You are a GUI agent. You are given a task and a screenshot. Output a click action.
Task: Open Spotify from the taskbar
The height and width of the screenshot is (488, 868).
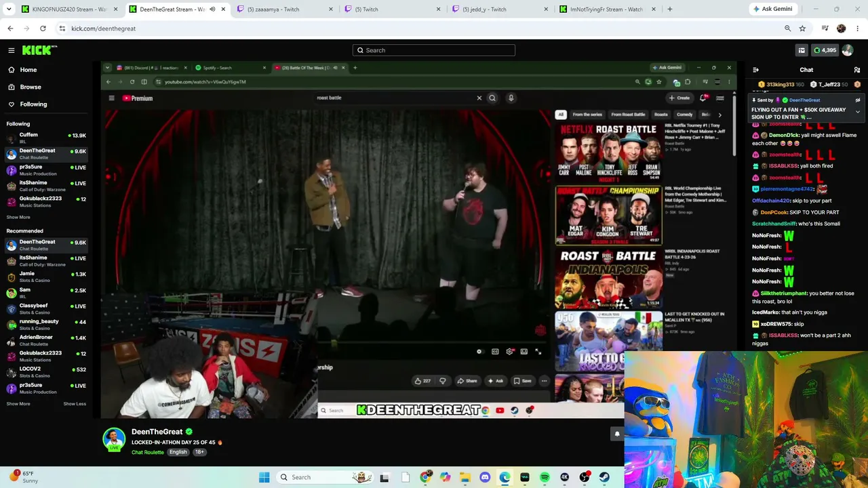pos(545,477)
